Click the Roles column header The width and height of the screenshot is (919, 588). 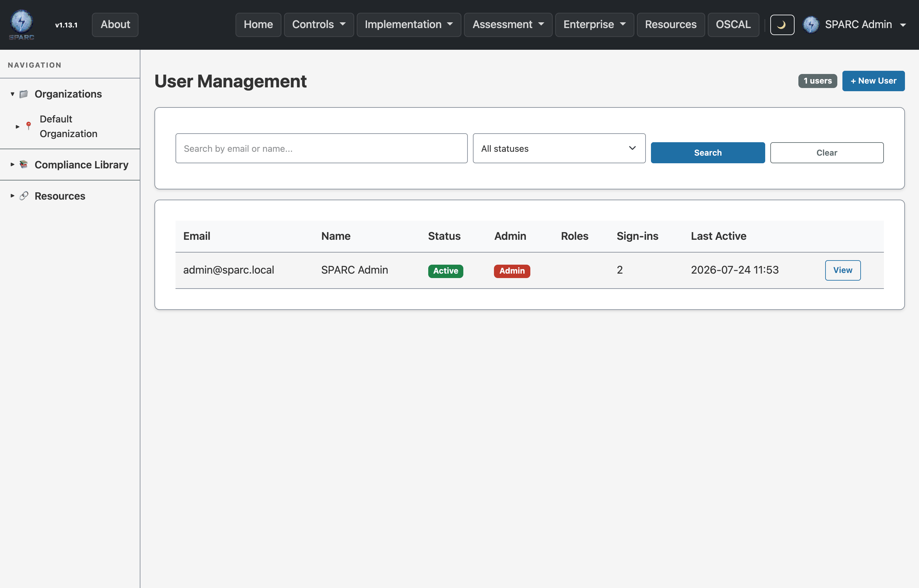574,236
